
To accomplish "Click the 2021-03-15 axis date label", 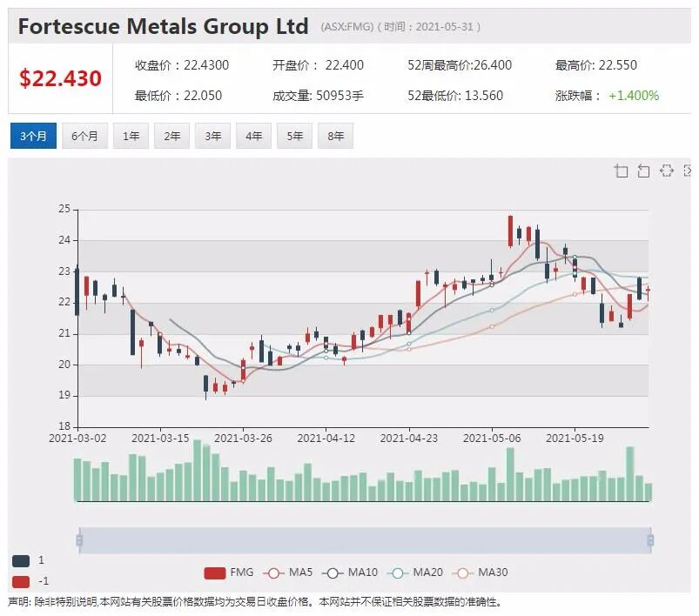I will click(x=160, y=439).
